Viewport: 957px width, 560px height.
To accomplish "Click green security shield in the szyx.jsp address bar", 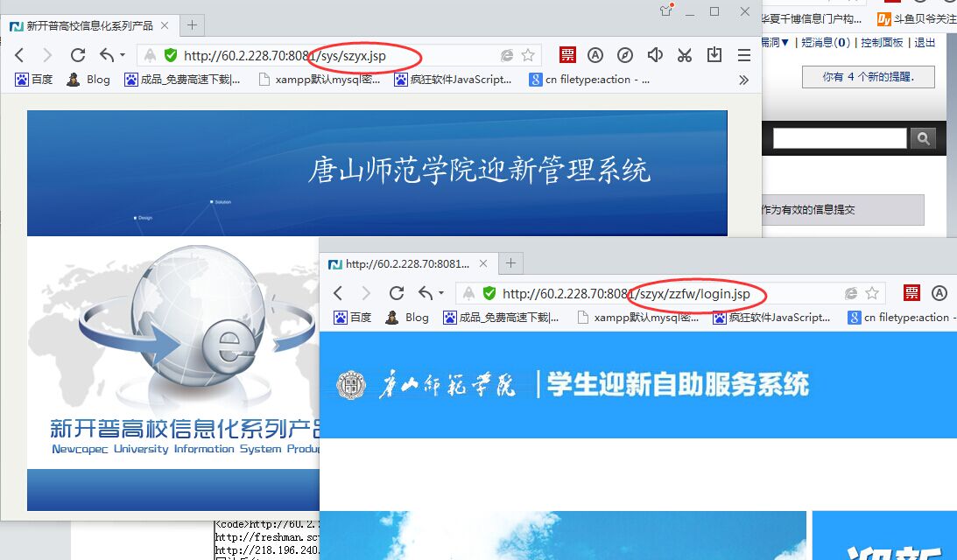I will pos(170,55).
